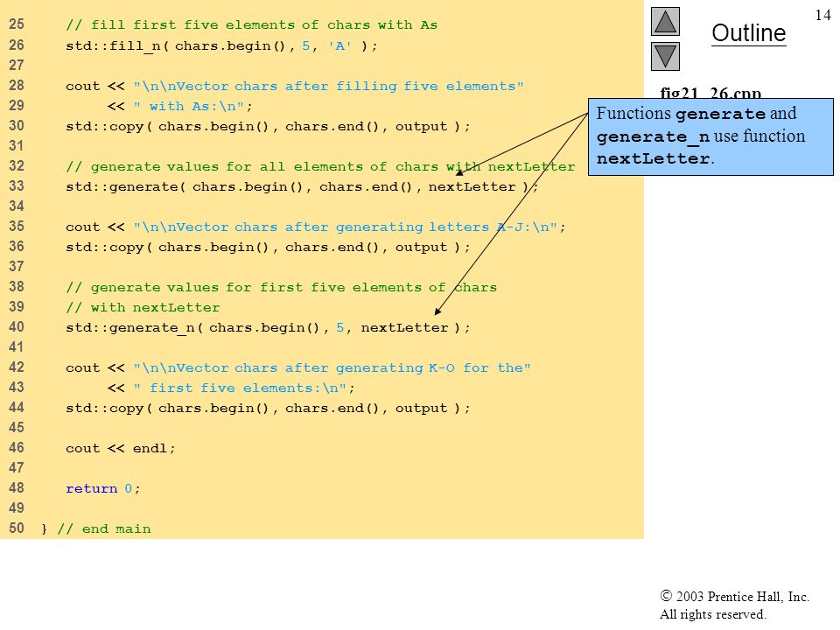840x630 pixels.
Task: Click the "// with nextLetter" comment line 39
Action: 143,307
